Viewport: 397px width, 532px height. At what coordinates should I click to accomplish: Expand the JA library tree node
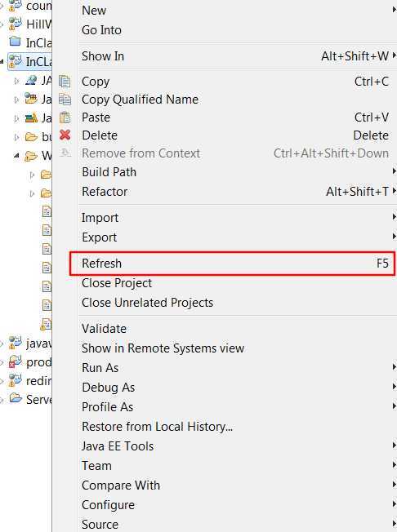point(16,81)
